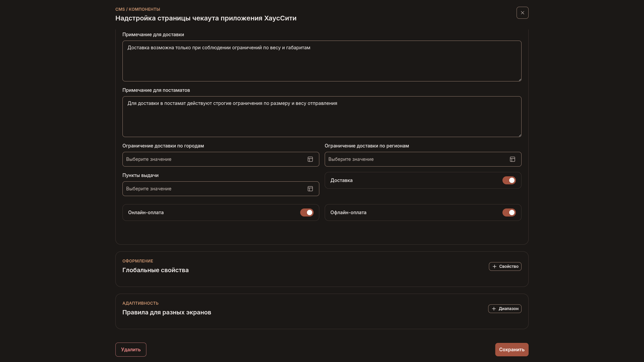Click the dialog title Надстройка страницы чекаута
644x362 pixels.
(x=206, y=18)
